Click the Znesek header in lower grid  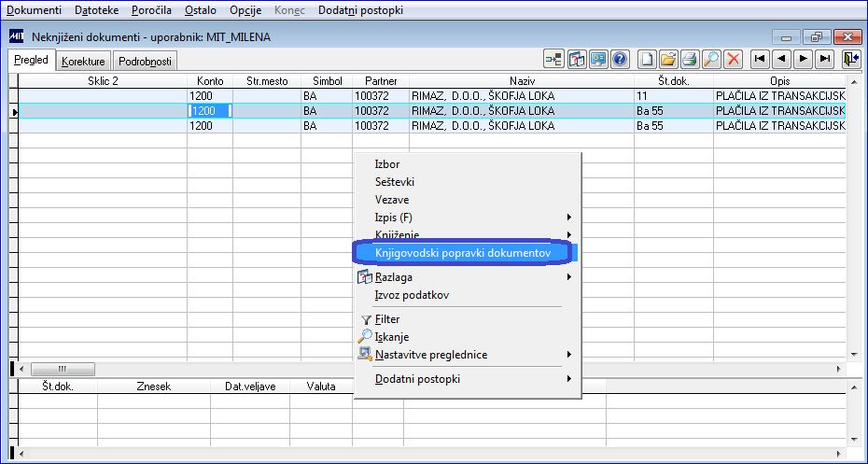(x=154, y=387)
